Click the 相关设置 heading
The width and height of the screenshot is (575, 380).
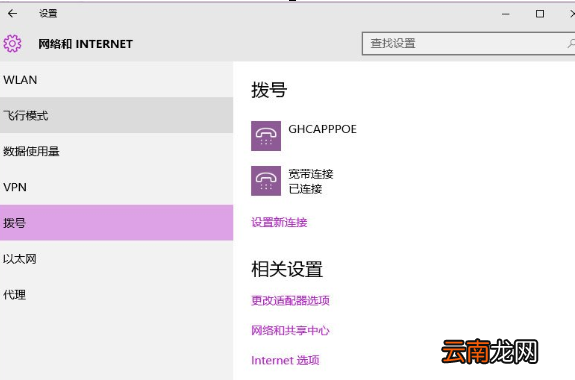pyautogui.click(x=287, y=269)
